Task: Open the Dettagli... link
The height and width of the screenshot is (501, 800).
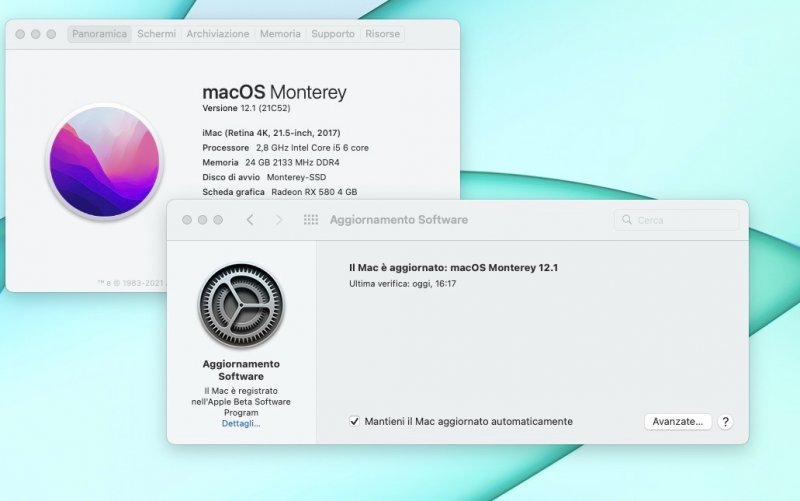Action: [241, 423]
